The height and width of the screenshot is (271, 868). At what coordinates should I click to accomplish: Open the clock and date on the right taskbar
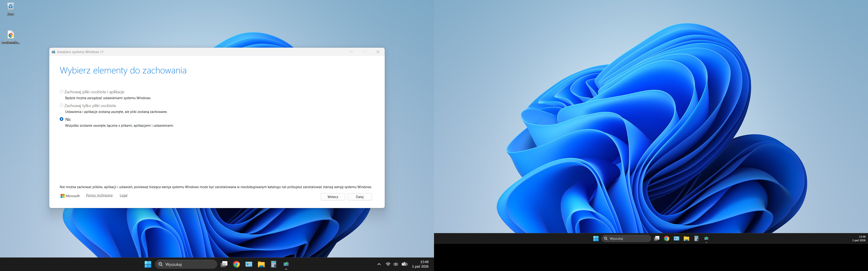[x=859, y=238]
